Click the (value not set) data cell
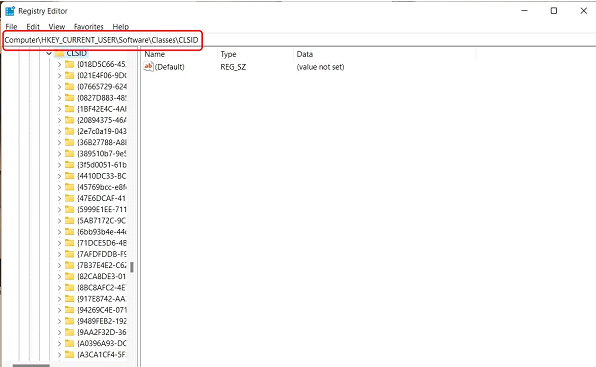Viewport: 596px width, 367px height. (x=320, y=67)
